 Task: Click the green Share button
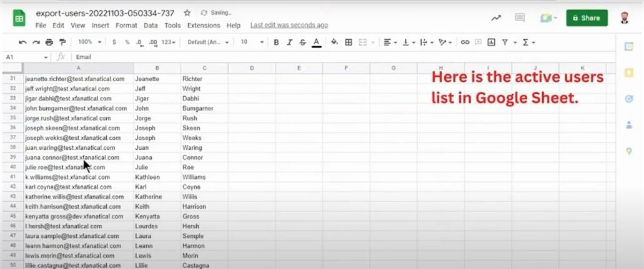(587, 18)
